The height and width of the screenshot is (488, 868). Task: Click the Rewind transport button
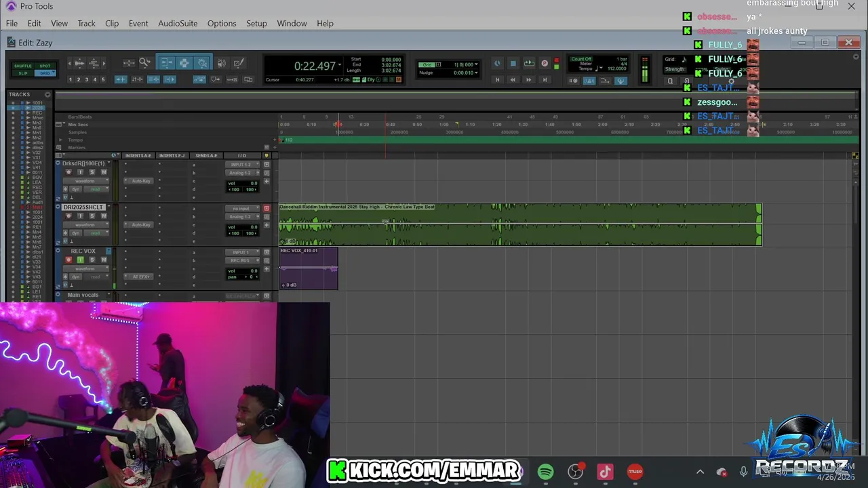pyautogui.click(x=513, y=79)
